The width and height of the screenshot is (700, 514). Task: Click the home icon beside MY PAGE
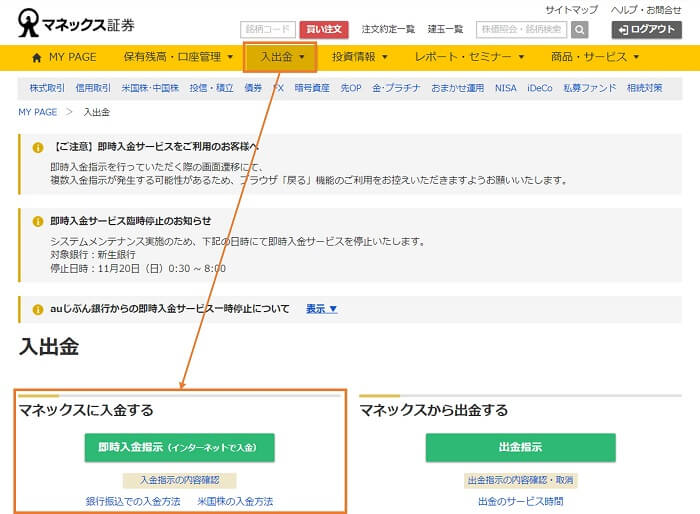tap(37, 58)
